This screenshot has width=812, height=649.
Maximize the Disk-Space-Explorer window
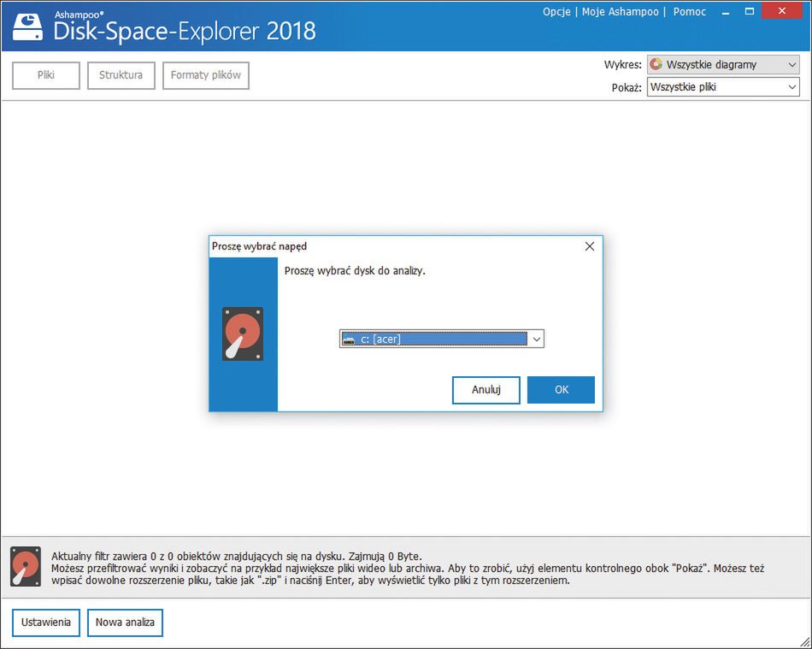coord(750,11)
